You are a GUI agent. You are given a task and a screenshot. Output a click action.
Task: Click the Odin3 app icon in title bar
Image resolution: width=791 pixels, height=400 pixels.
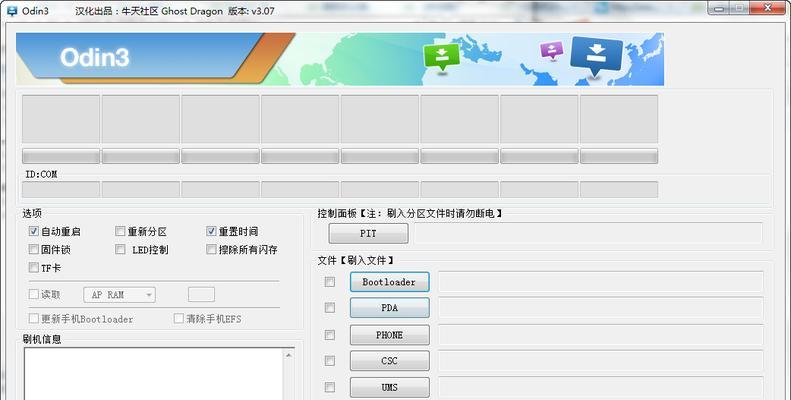(11, 11)
